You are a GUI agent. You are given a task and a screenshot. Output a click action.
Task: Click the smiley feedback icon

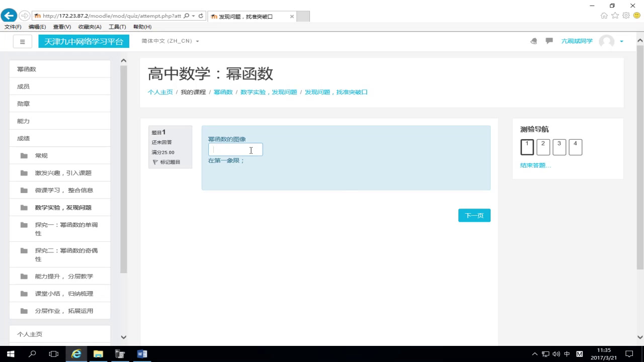[637, 16]
